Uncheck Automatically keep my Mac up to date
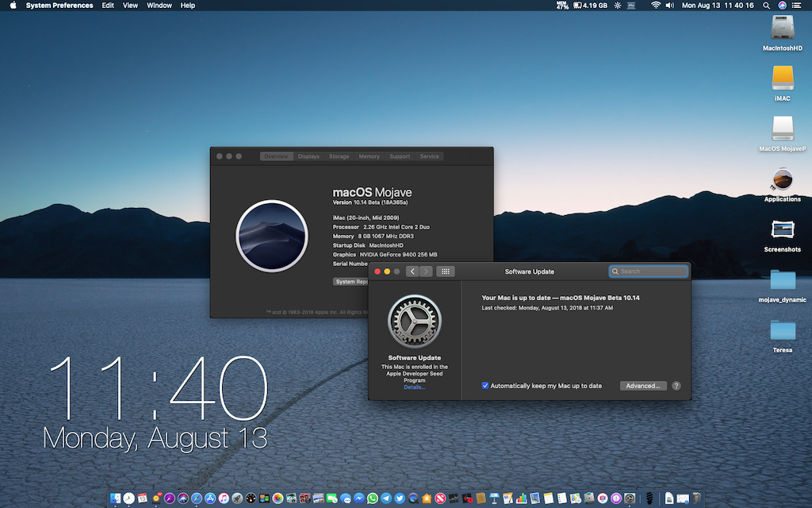 pyautogui.click(x=485, y=386)
